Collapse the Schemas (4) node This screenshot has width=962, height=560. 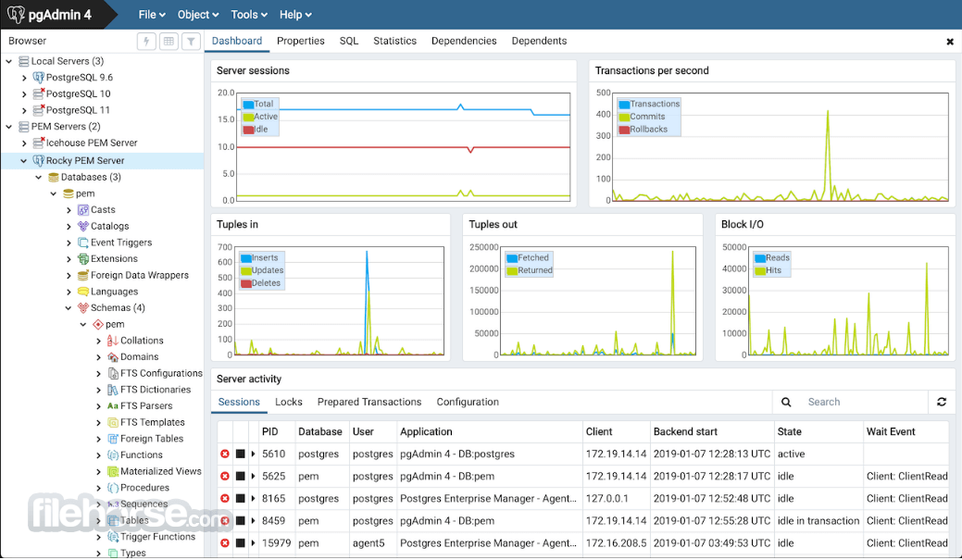69,308
